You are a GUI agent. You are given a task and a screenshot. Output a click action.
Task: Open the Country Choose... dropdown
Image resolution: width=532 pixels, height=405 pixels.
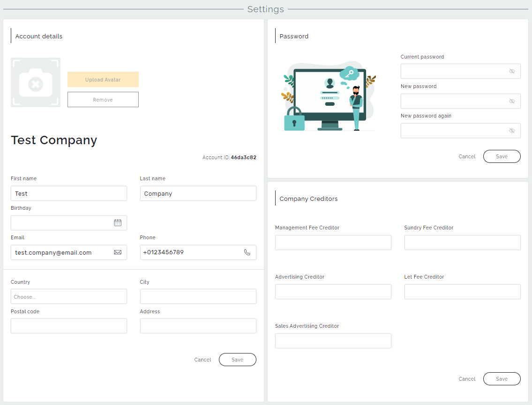[69, 296]
